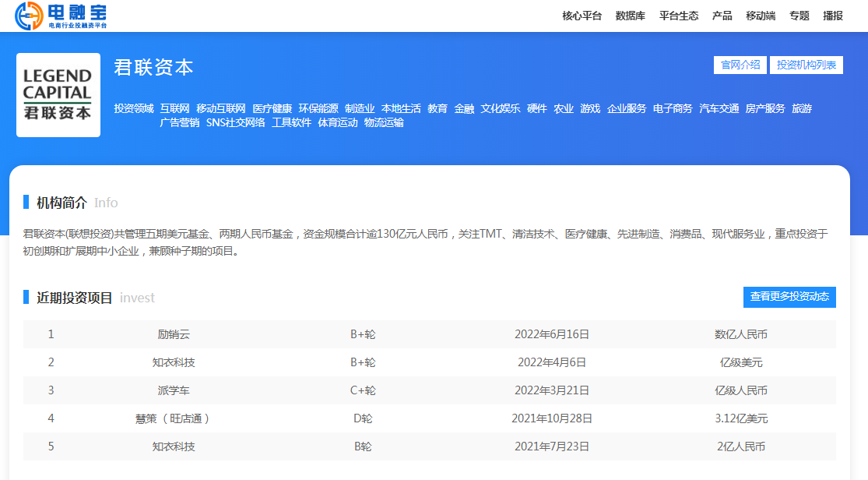Click the 2022年4月6日 date cell
This screenshot has width=868, height=480.
[552, 362]
